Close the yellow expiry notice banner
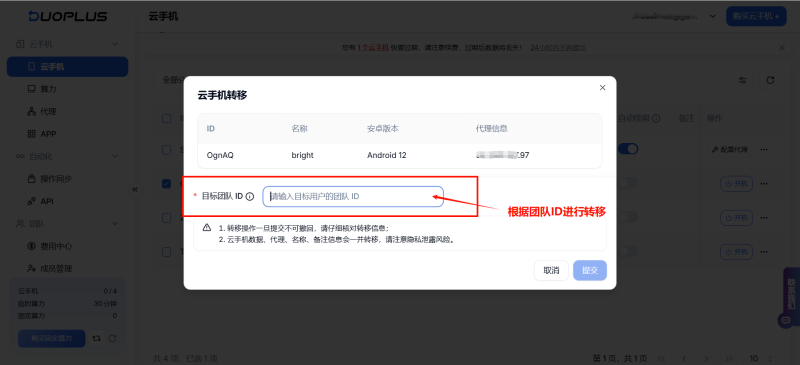 coord(782,47)
